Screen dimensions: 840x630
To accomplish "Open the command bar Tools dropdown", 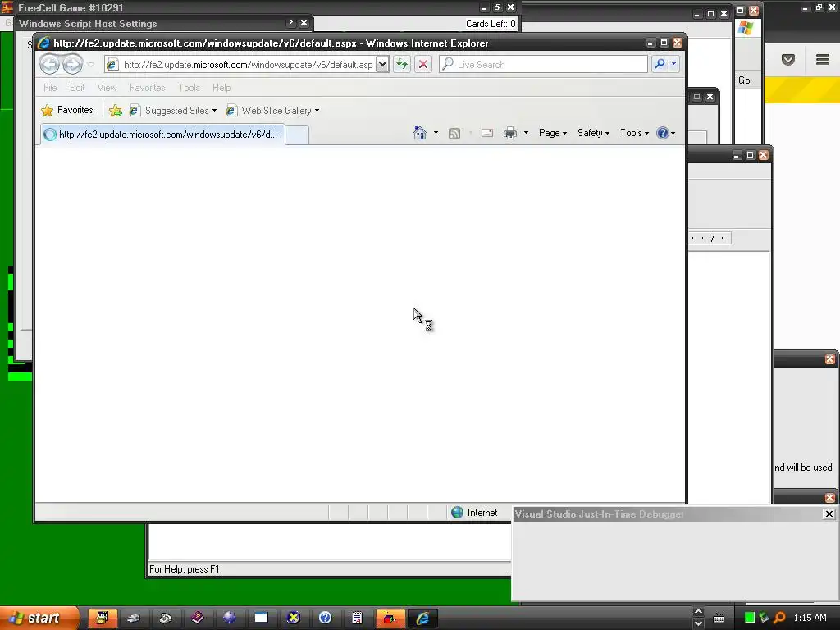I will point(634,133).
